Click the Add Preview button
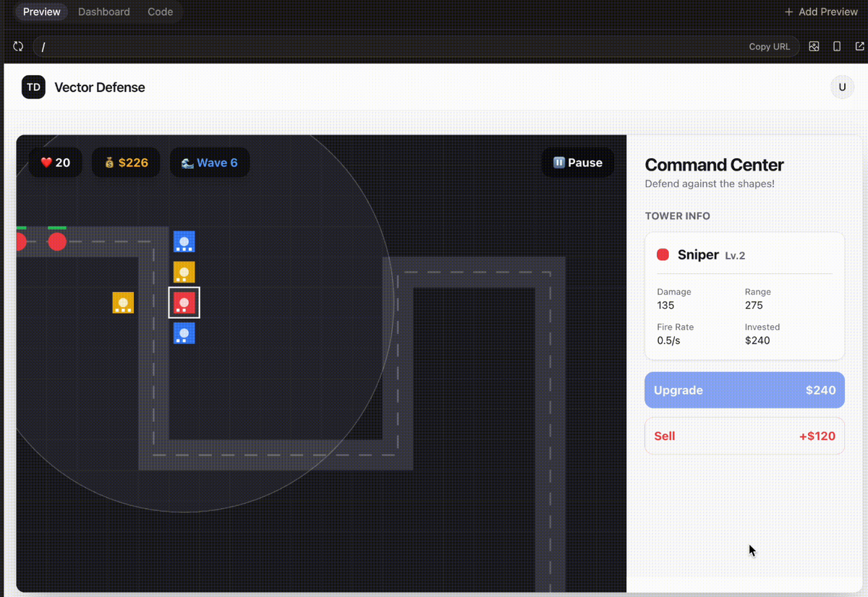Screen dimensions: 868x597 click(x=821, y=12)
